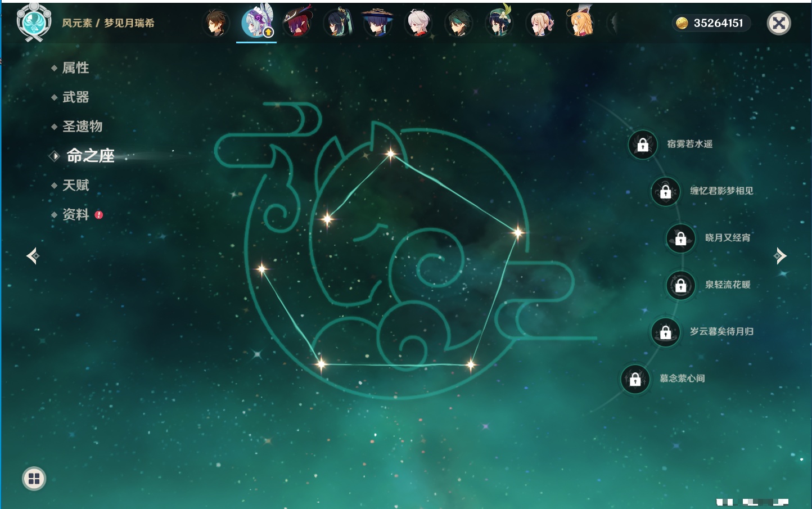Click the constellation name text 晓月又经宵

pos(728,238)
